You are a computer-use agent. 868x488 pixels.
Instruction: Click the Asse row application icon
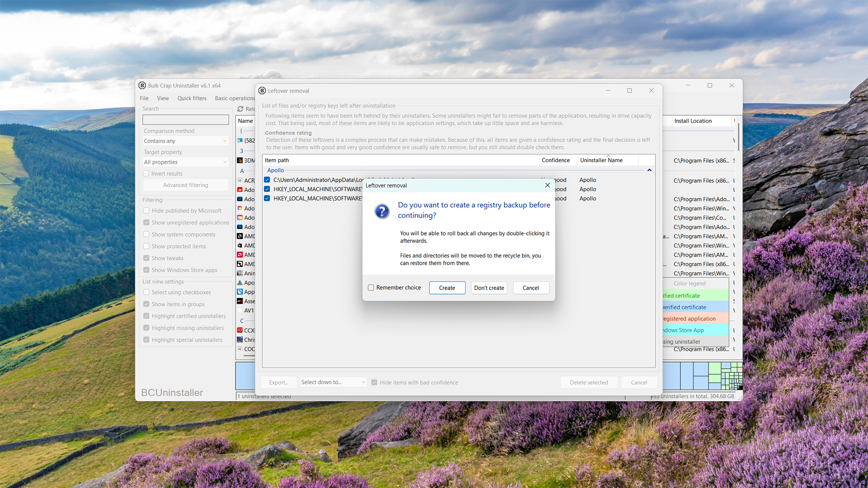tap(240, 301)
